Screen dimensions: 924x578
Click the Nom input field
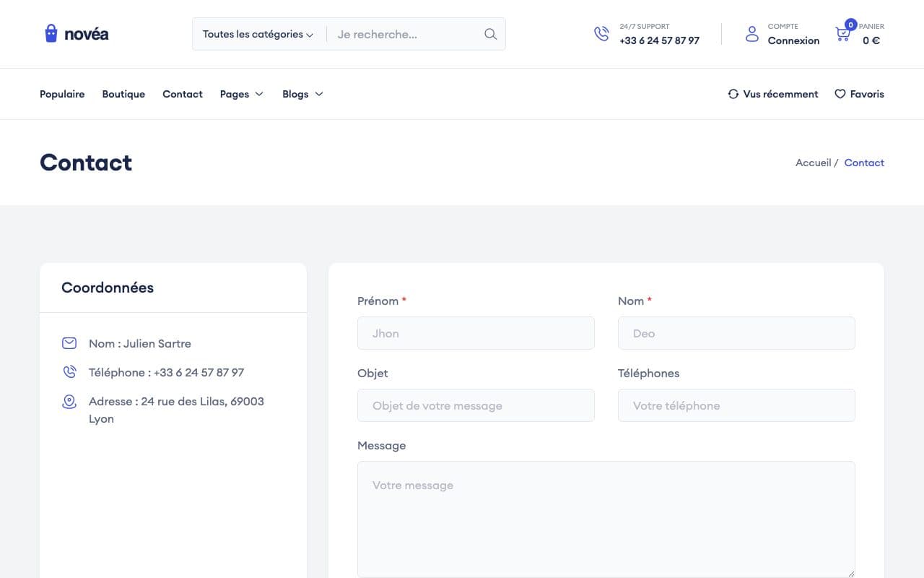736,333
